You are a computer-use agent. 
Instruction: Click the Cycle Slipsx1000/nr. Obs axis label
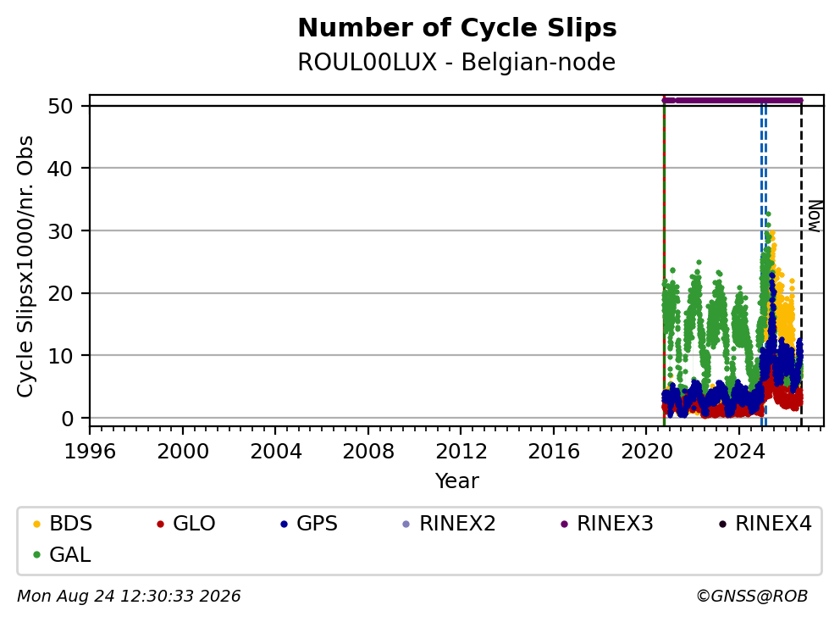point(25,266)
